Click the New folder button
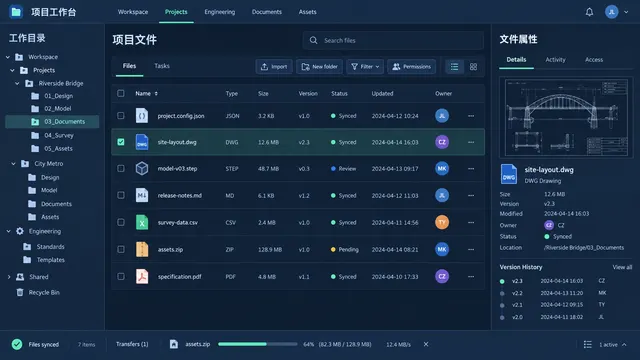 click(x=320, y=67)
